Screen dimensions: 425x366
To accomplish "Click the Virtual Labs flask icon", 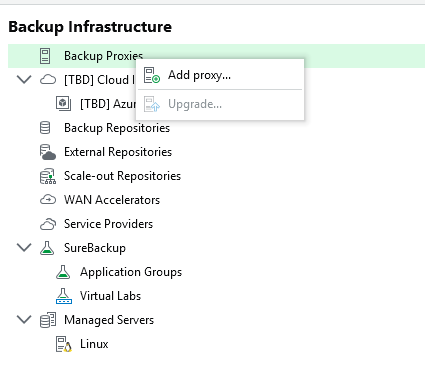I will point(64,296).
